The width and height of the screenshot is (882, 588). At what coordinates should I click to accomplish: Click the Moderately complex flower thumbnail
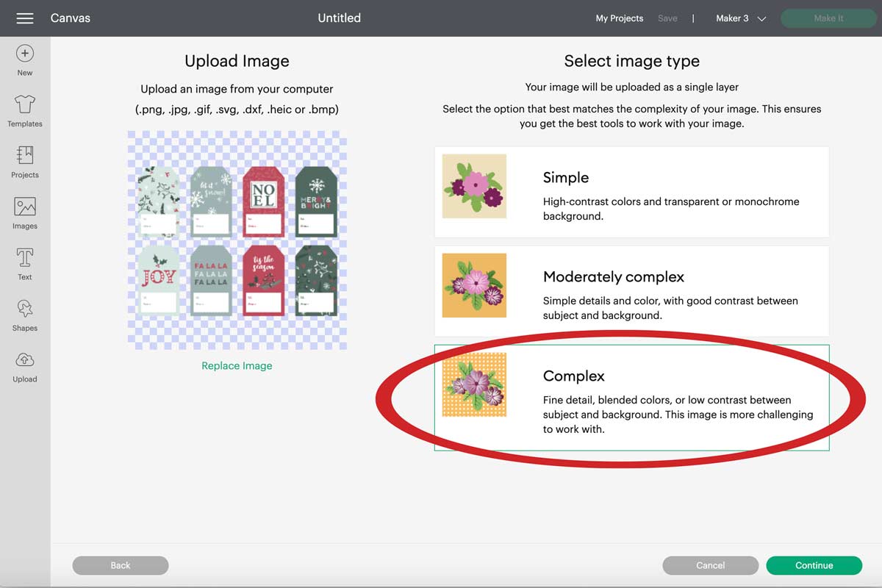[474, 285]
